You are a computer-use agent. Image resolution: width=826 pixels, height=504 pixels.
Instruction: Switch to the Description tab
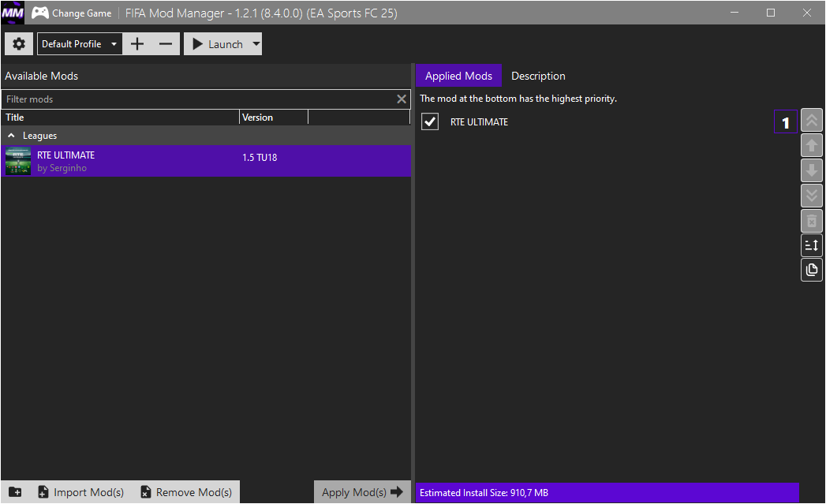[x=538, y=76]
